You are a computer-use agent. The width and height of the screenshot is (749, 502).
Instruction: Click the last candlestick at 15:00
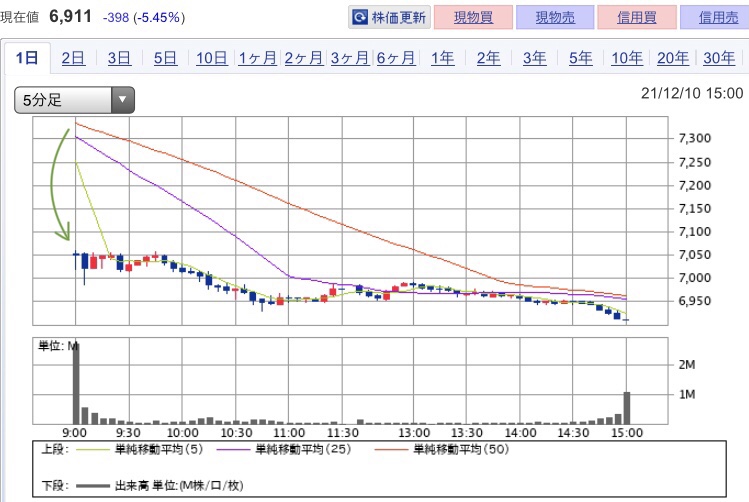pos(626,320)
